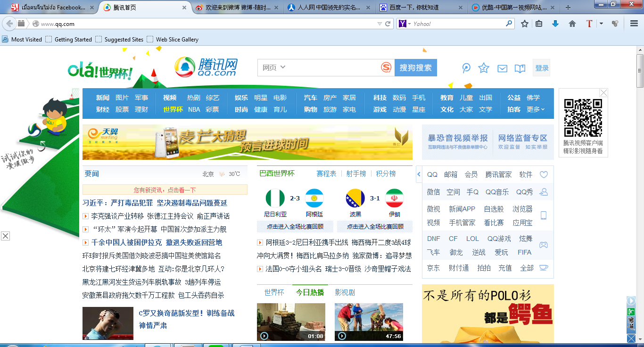The width and height of the screenshot is (644, 347).
Task: Click the vertical page scrollbar thumb
Action: [640, 71]
